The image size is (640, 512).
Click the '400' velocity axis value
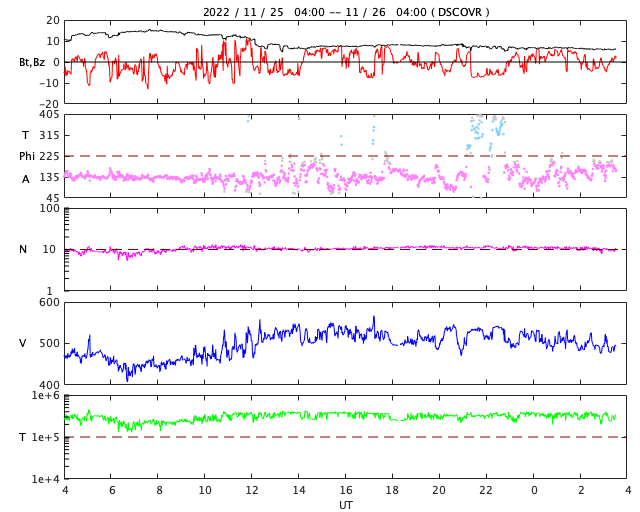click(x=49, y=385)
